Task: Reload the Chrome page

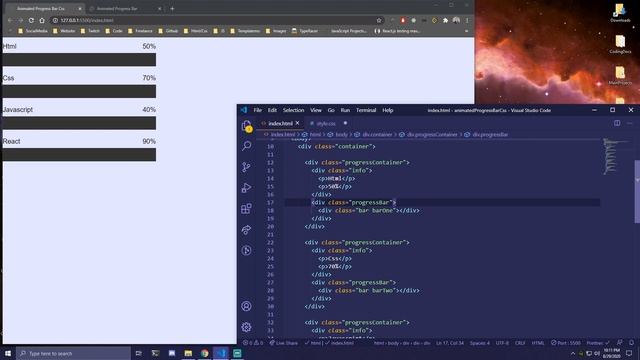Action: pos(31,20)
